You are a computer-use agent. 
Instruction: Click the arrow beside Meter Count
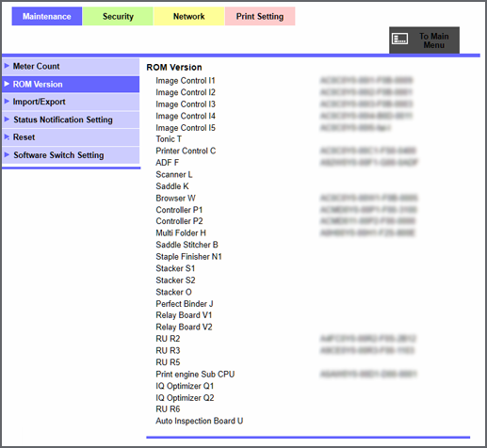[7, 66]
